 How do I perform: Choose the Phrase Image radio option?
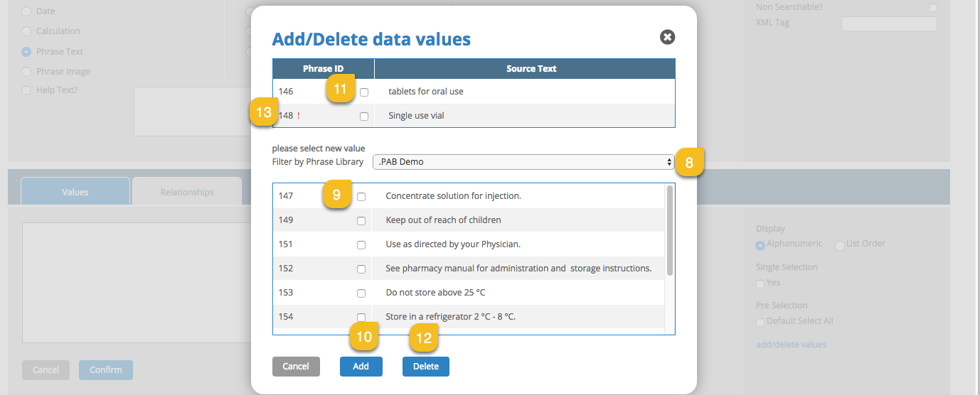tap(26, 72)
